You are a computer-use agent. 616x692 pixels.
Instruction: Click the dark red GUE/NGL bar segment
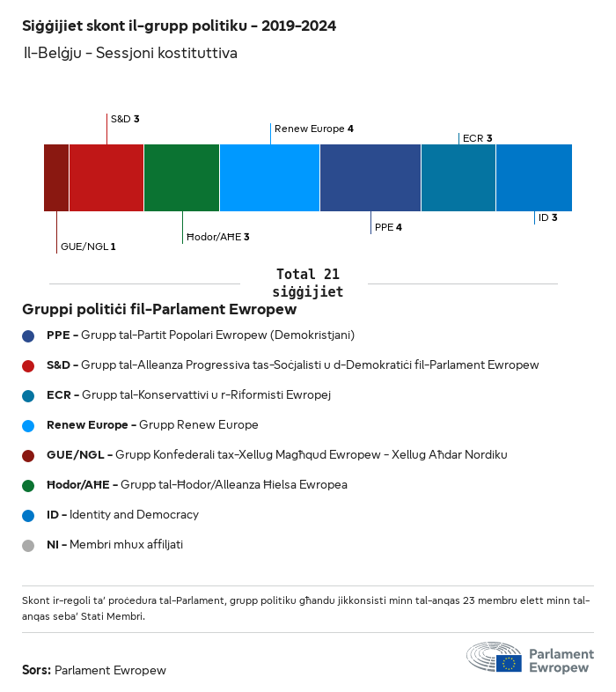56,178
